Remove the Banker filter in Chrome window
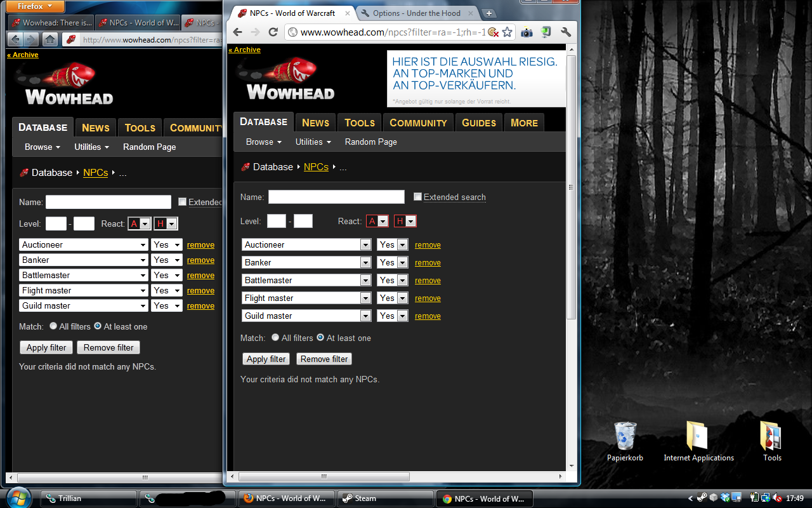Screen dimensions: 812x508 [428, 262]
